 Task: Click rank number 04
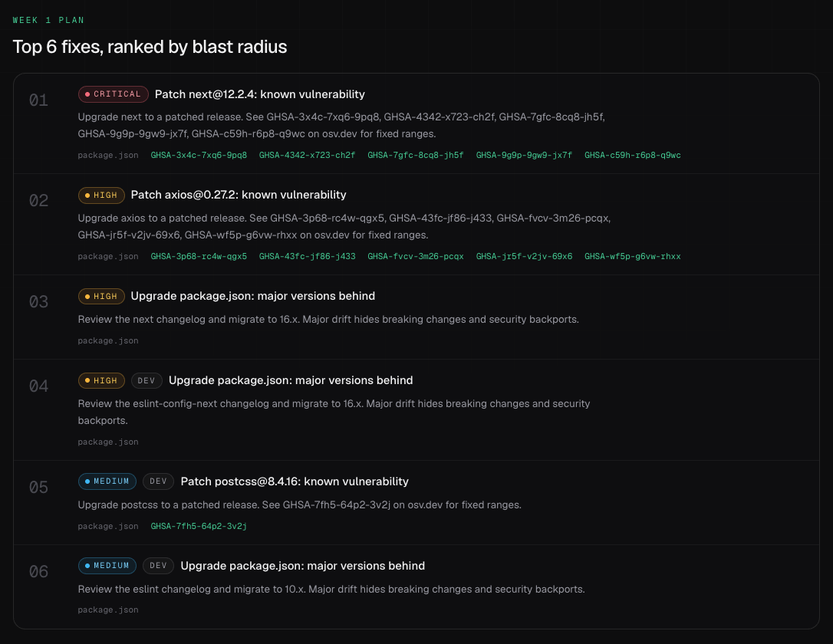click(x=39, y=386)
